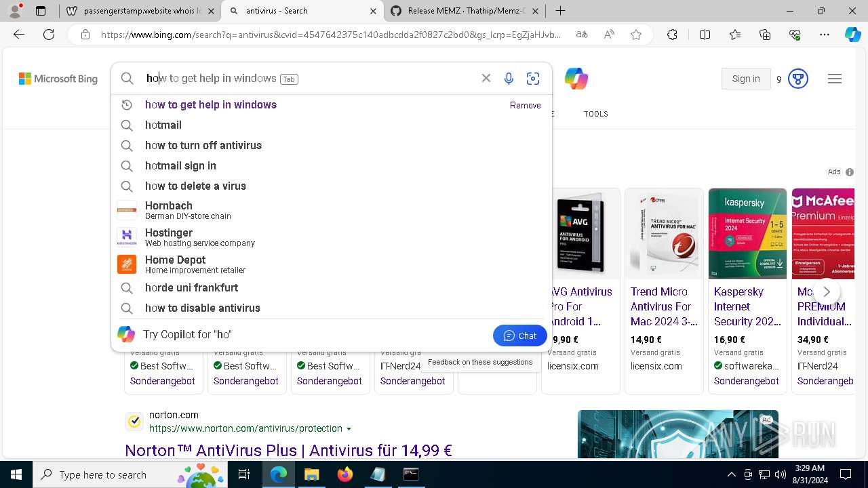Open visual search camera icon
This screenshot has height=488, width=868.
coord(533,79)
